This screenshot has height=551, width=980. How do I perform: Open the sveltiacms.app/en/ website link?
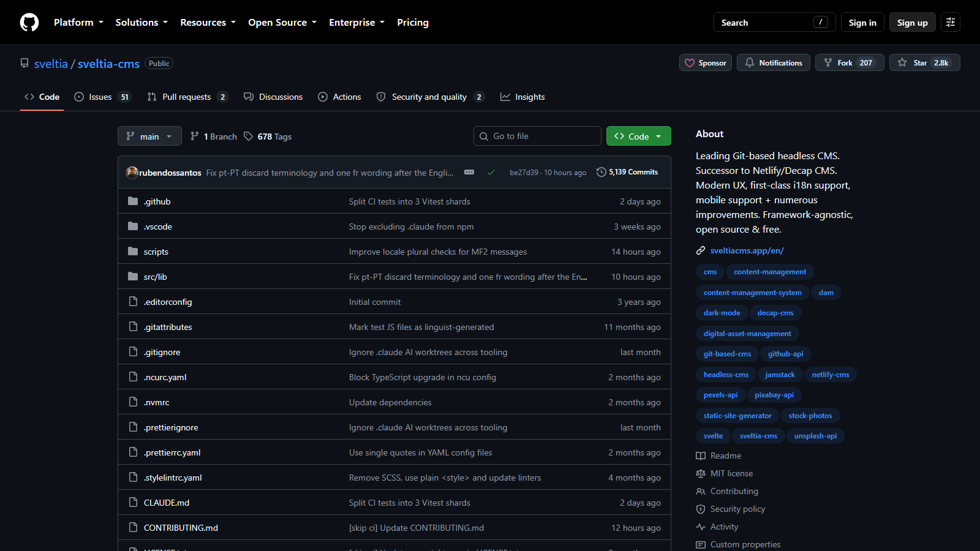point(747,250)
